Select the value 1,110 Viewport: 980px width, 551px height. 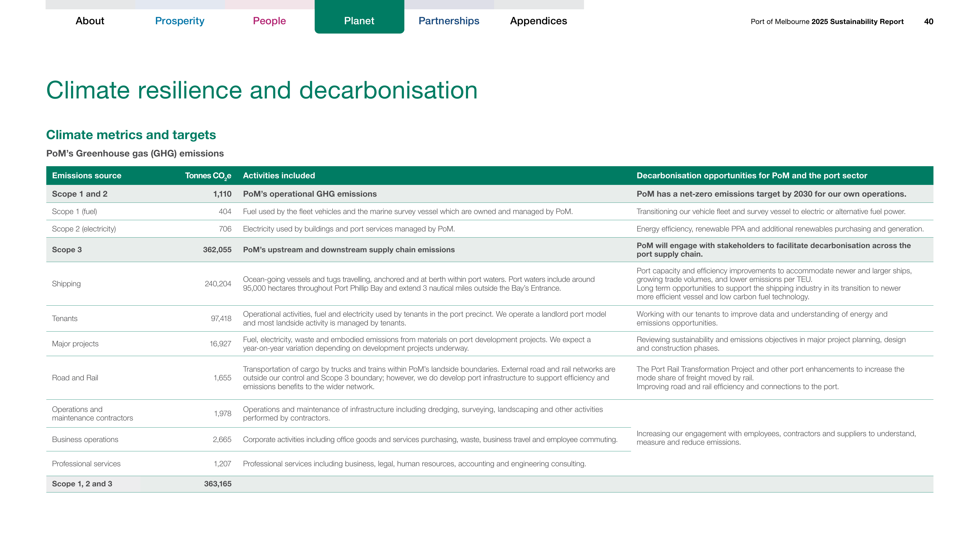[x=222, y=194]
